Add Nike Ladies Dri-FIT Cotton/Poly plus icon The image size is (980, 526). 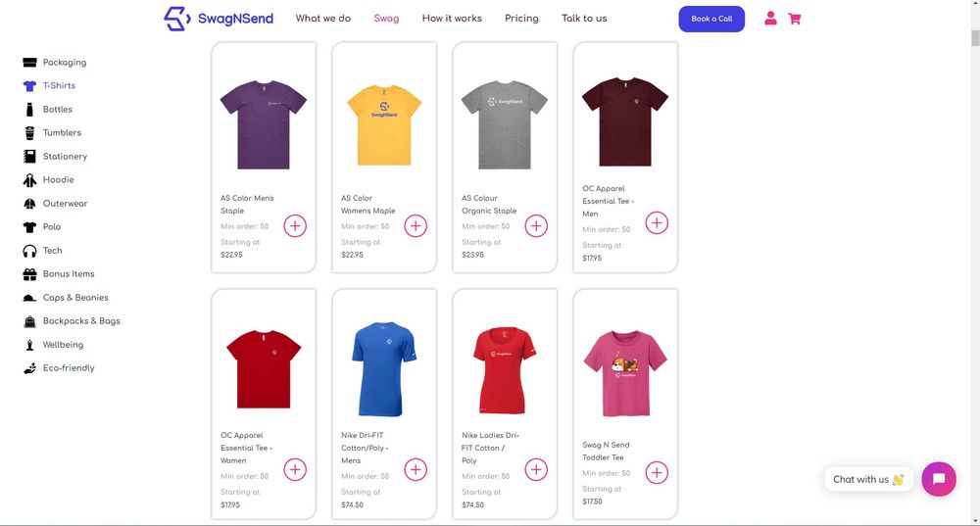pos(536,469)
